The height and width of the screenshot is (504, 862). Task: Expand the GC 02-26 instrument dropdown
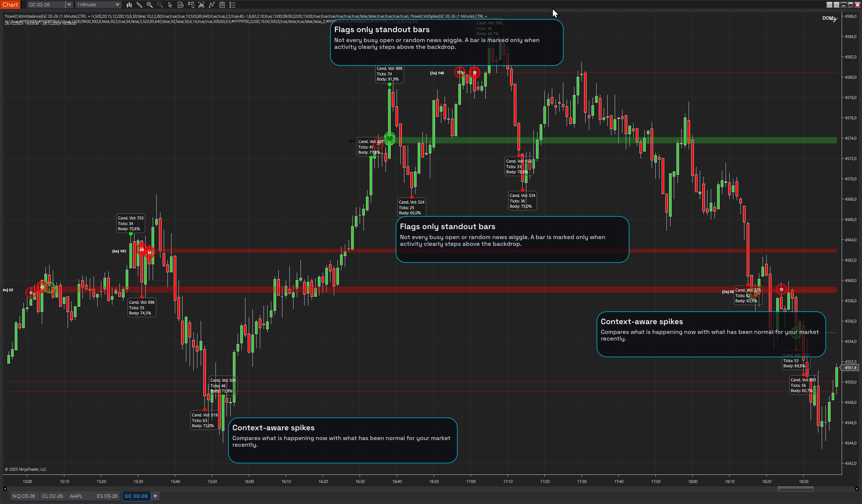69,5
